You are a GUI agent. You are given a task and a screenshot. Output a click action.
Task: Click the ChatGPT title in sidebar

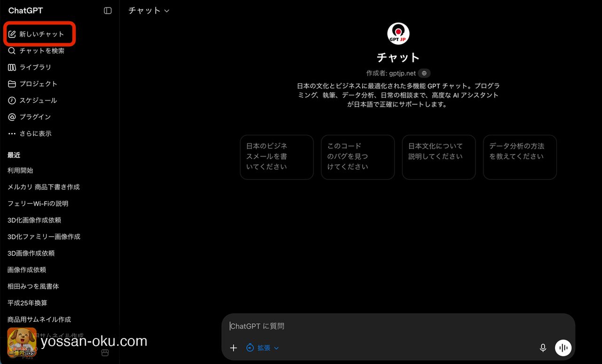pos(25,10)
